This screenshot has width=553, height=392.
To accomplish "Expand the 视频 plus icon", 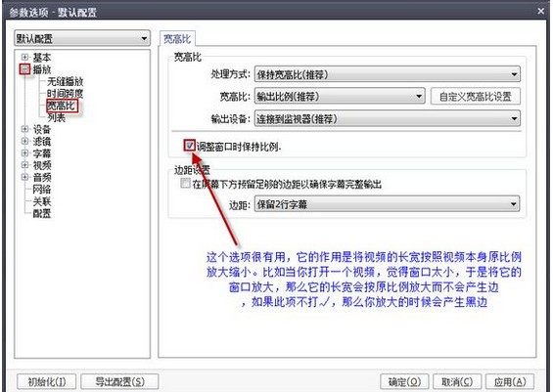I will click(x=24, y=165).
